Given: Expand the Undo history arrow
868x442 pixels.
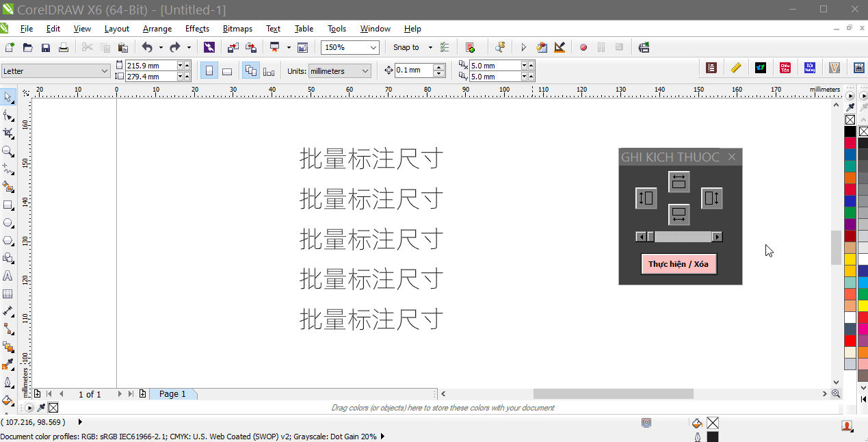Looking at the screenshot, I should (x=161, y=47).
